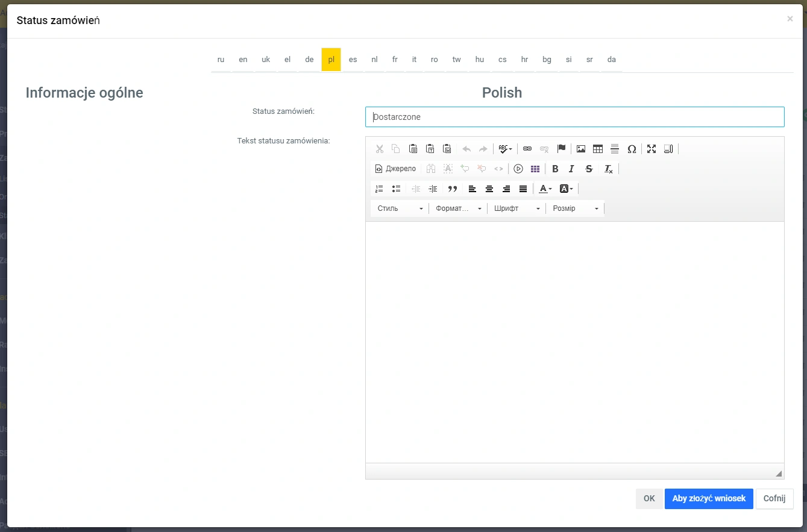Click the anchor flag icon

point(561,149)
